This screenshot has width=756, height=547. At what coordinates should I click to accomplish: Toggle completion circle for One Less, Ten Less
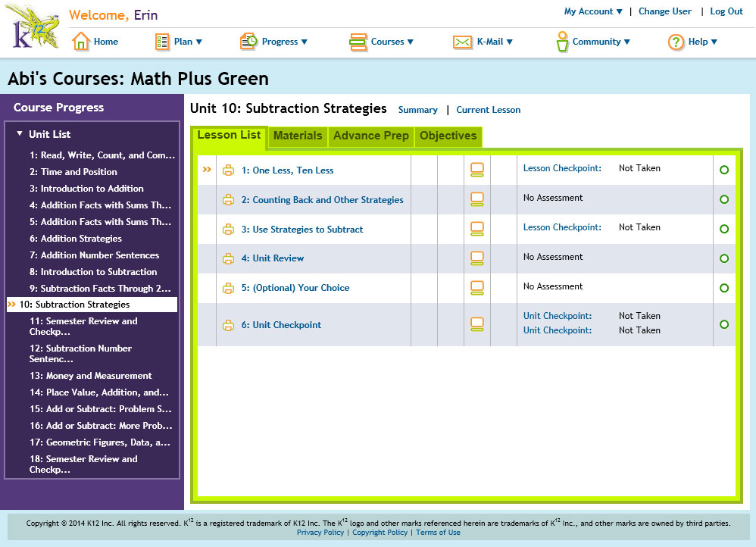click(723, 170)
